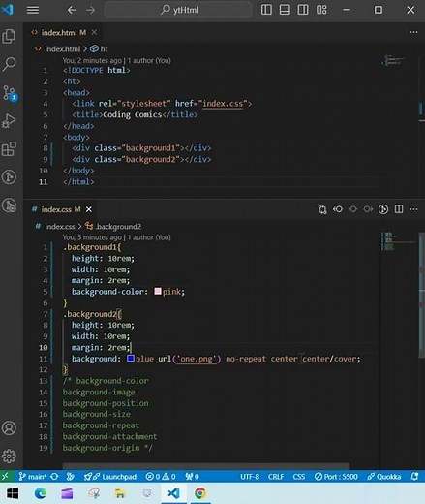
Task: Click the git blame text above index.css code
Action: [x=116, y=237]
